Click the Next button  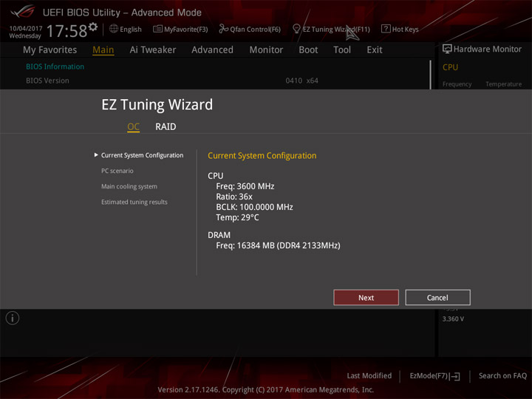coord(366,298)
